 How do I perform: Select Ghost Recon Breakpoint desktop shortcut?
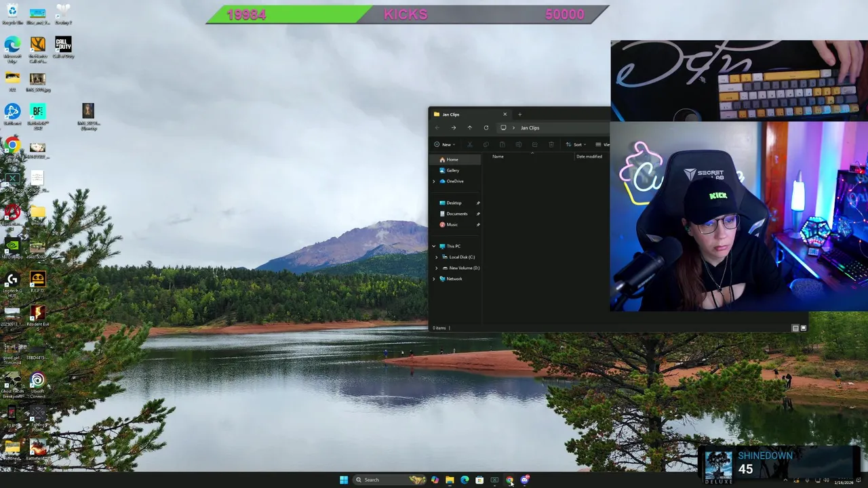coord(12,385)
